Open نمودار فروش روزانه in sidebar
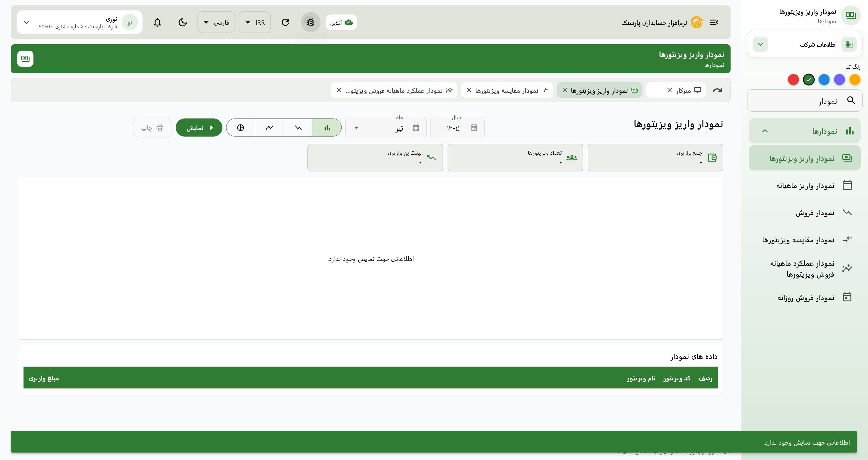 (x=805, y=297)
